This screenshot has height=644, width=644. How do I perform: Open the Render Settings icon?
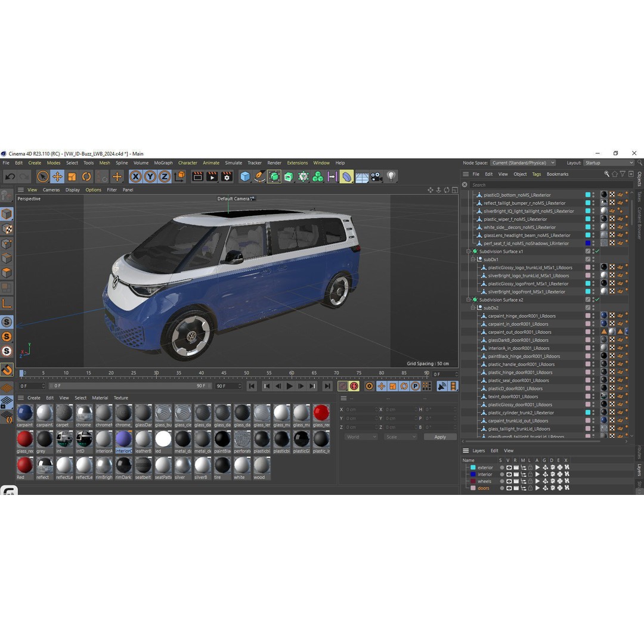(227, 177)
